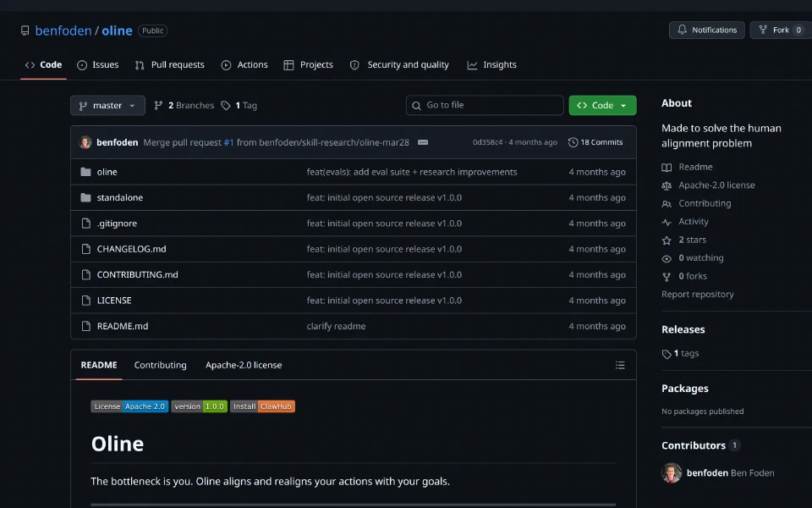Open the Projects tab
The image size is (812, 508).
point(309,65)
